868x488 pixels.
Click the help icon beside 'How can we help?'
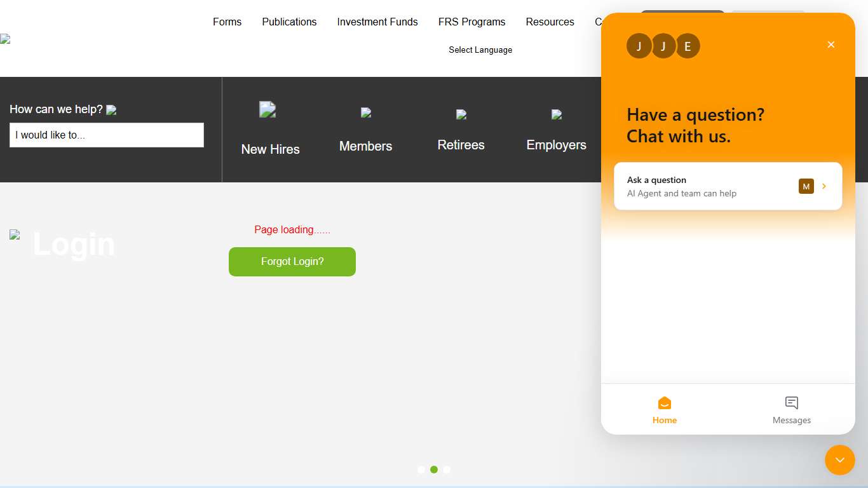pos(111,110)
